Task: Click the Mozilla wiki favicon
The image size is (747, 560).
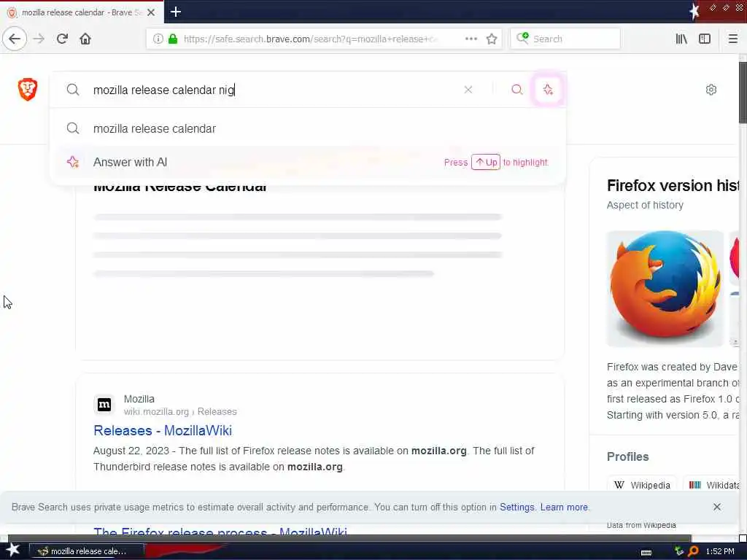Action: (x=104, y=405)
